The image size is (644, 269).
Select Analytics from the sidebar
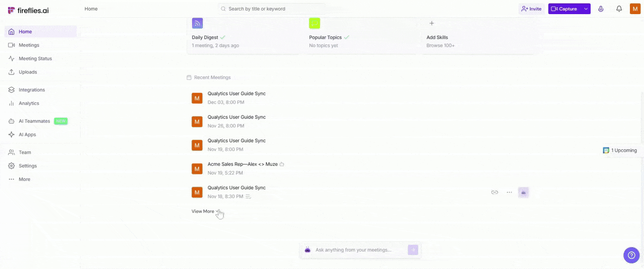29,103
